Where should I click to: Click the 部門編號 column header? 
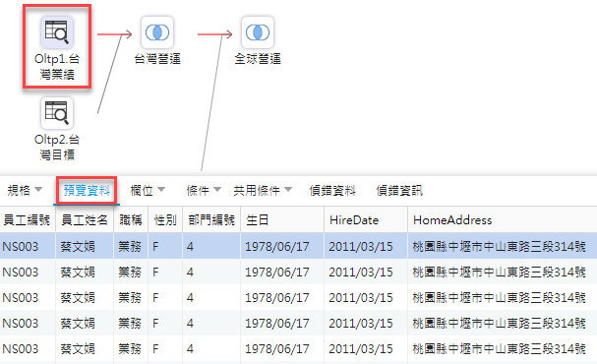(211, 219)
